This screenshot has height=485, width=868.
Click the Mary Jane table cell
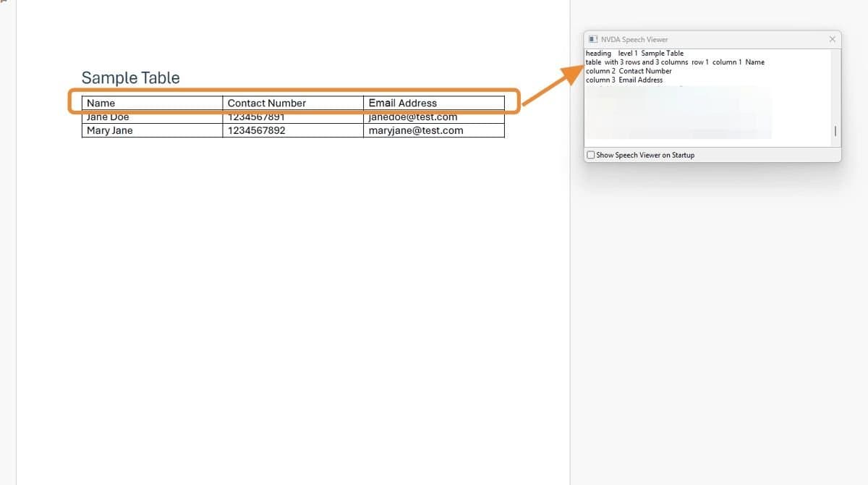(x=110, y=130)
